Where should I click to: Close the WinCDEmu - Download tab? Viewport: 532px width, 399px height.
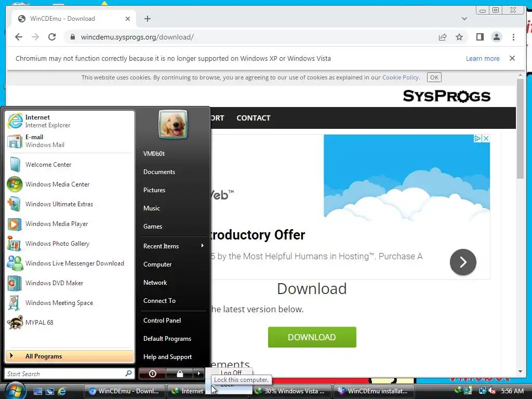(128, 19)
